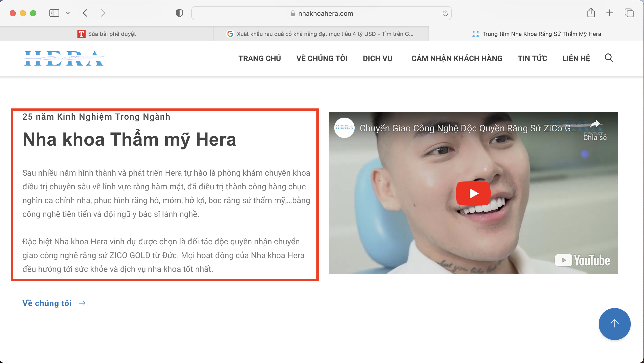Click the TIN TỨC menu item
The width and height of the screenshot is (644, 363).
[532, 59]
